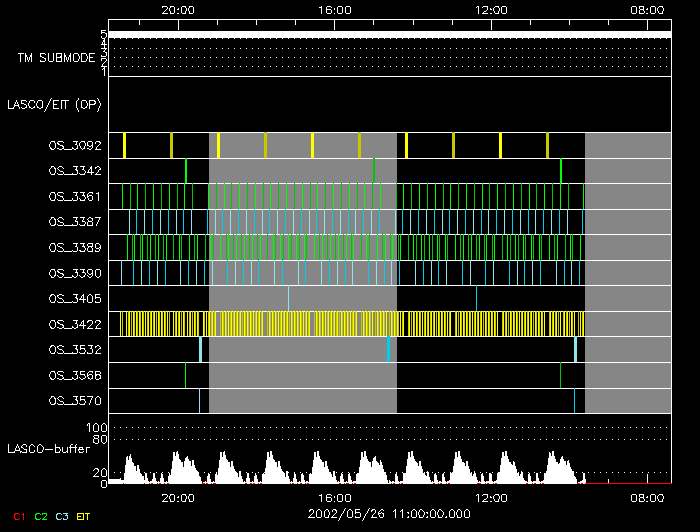Click the red C1 legend entry
Viewport: 700px width, 532px height.
coord(18,516)
